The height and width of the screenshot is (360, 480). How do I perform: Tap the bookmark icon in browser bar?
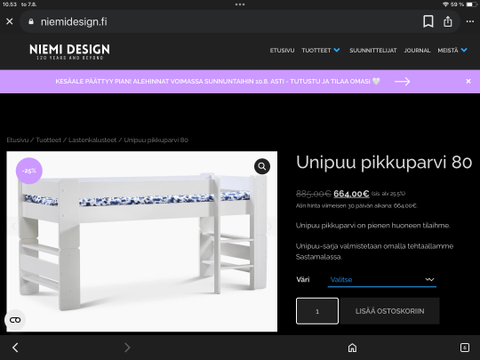[428, 22]
